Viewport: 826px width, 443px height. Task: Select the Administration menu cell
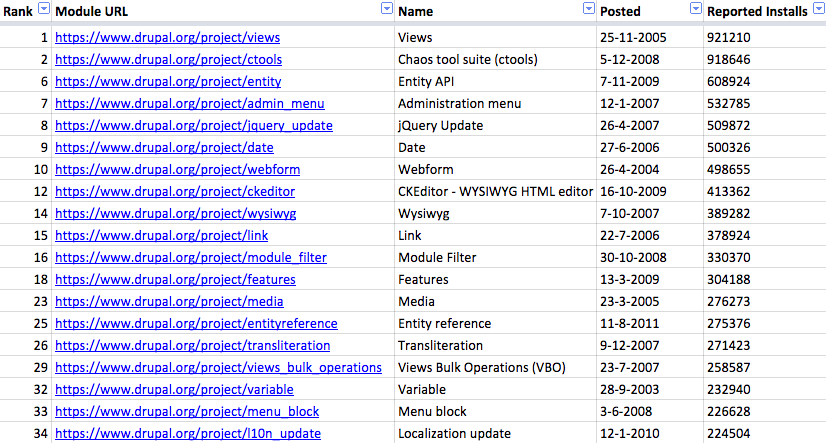pyautogui.click(x=495, y=104)
